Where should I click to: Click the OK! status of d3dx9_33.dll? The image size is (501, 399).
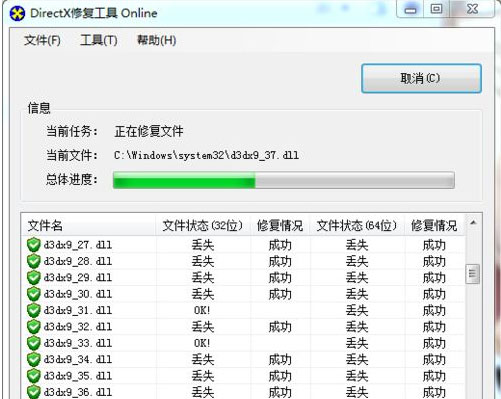click(x=202, y=343)
